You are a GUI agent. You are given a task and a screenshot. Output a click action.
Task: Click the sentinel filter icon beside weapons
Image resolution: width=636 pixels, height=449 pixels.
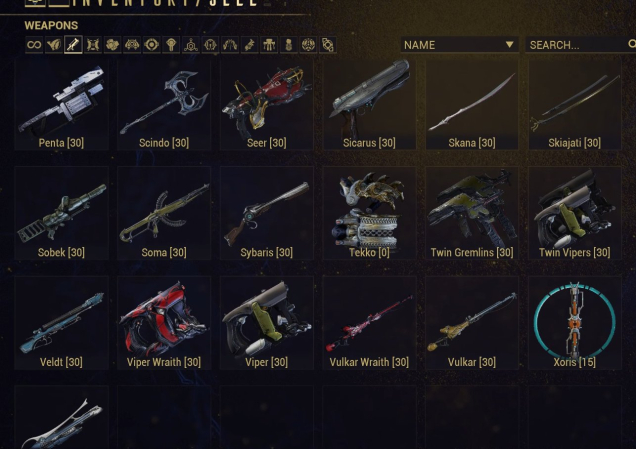(93, 45)
